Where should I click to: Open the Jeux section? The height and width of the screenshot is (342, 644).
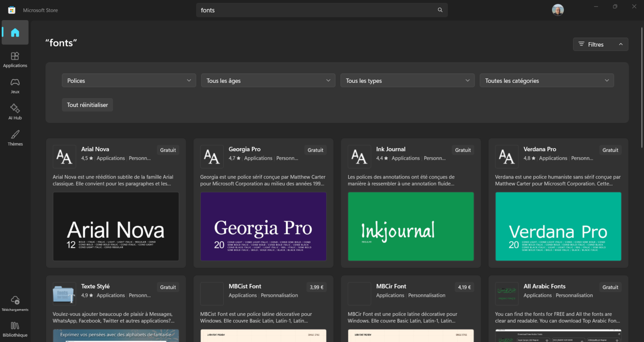(15, 86)
